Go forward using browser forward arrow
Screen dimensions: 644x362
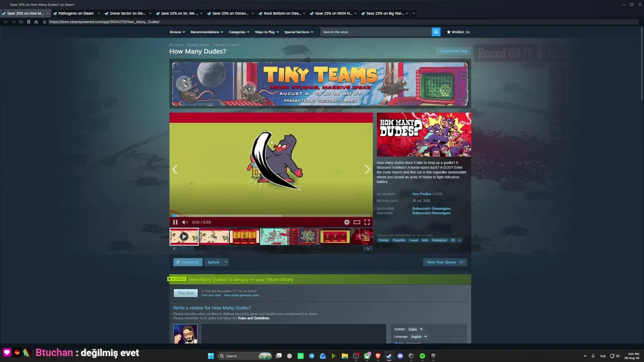point(13,22)
